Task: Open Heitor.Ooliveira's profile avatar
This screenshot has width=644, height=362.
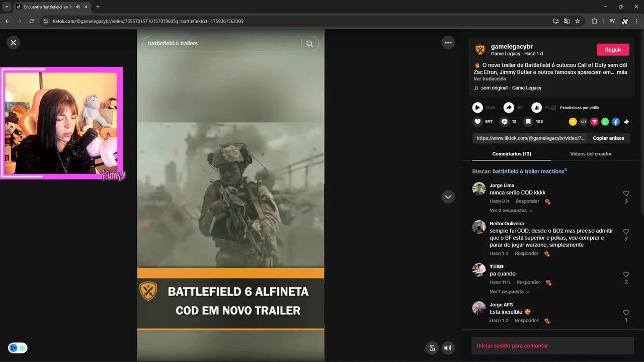Action: [x=479, y=227]
